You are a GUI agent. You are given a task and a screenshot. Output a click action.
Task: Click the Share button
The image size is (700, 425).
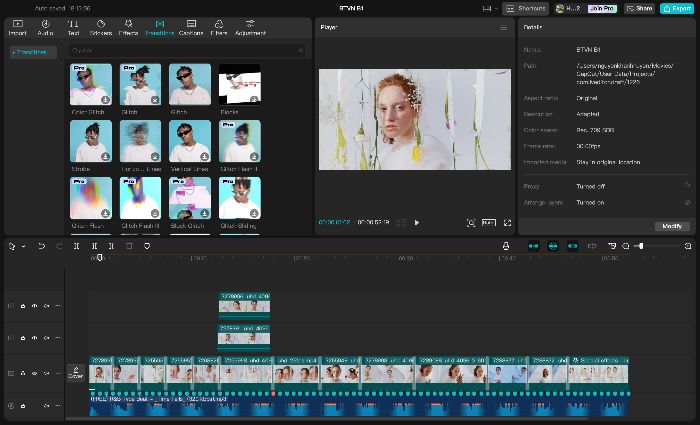tap(639, 8)
